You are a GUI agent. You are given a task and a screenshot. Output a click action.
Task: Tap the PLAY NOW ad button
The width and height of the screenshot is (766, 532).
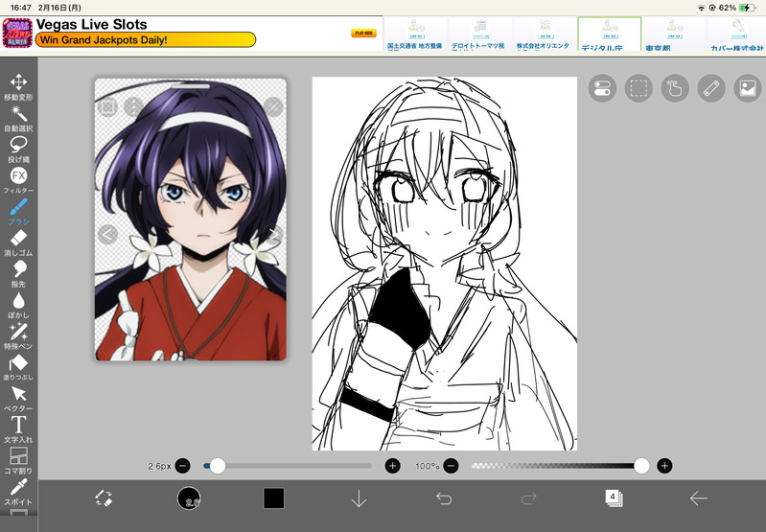pyautogui.click(x=363, y=34)
